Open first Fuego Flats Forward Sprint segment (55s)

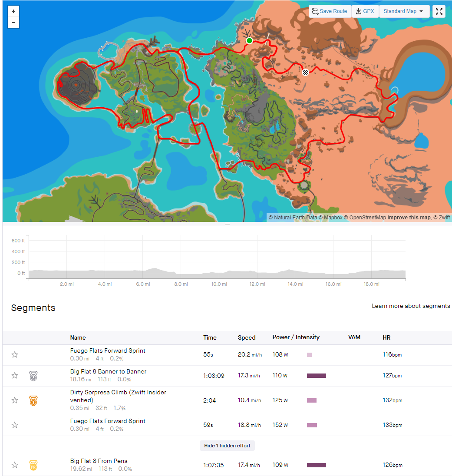[107, 350]
